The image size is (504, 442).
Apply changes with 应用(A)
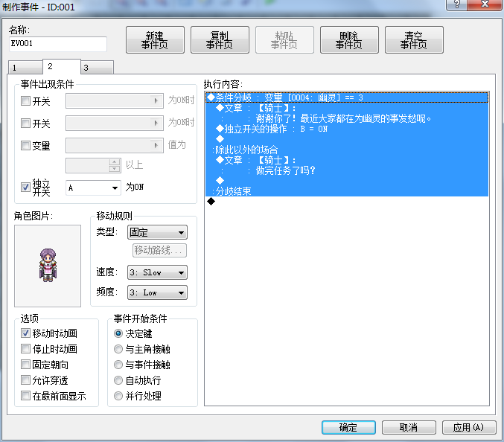pyautogui.click(x=469, y=427)
